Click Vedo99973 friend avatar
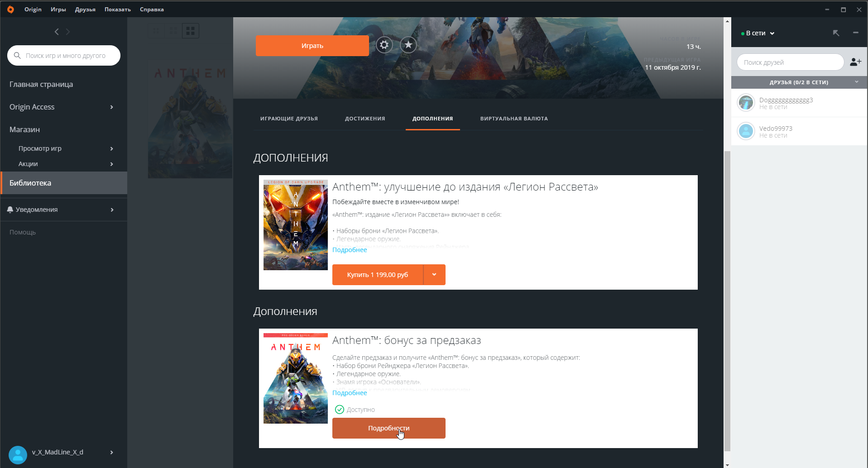 (746, 131)
